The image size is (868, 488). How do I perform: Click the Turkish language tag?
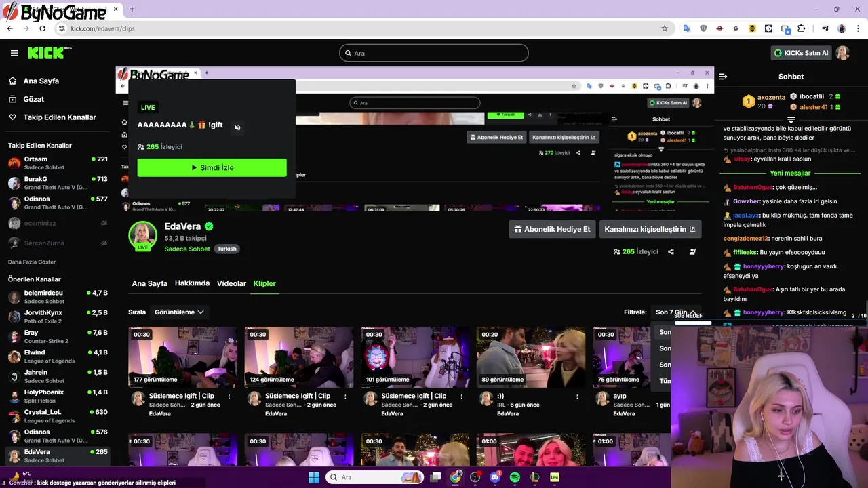pos(226,249)
